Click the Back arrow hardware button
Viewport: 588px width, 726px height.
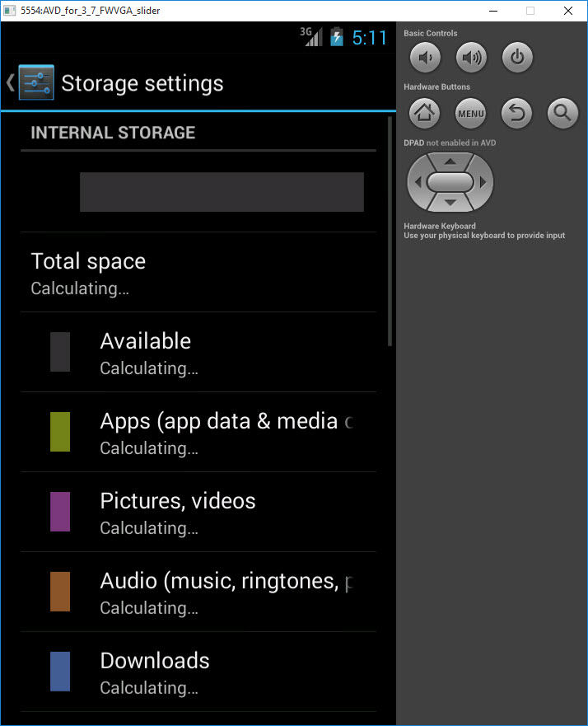click(x=516, y=113)
